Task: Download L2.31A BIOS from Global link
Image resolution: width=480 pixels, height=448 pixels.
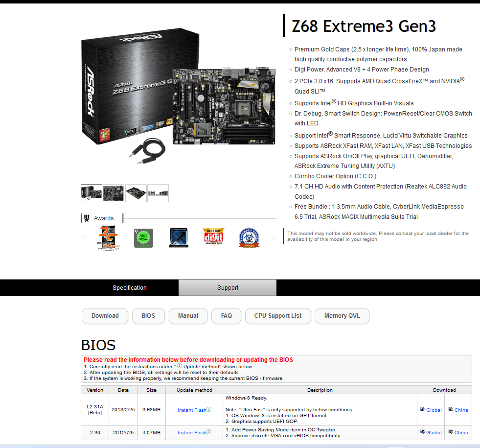Action: click(x=434, y=410)
